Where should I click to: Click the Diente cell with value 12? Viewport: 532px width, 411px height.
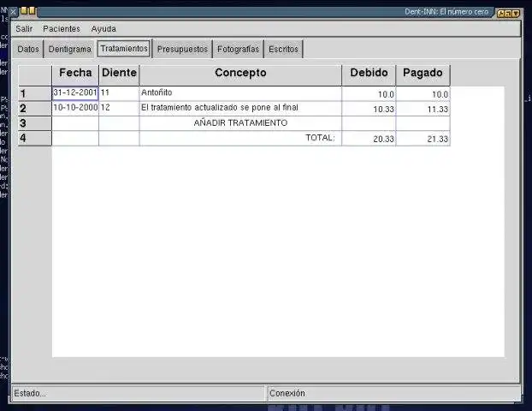click(119, 109)
